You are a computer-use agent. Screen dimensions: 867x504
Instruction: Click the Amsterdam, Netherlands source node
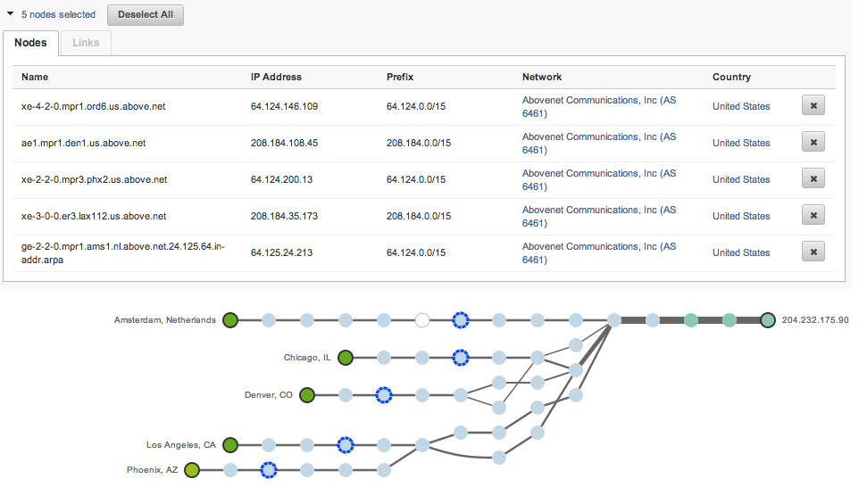(230, 320)
